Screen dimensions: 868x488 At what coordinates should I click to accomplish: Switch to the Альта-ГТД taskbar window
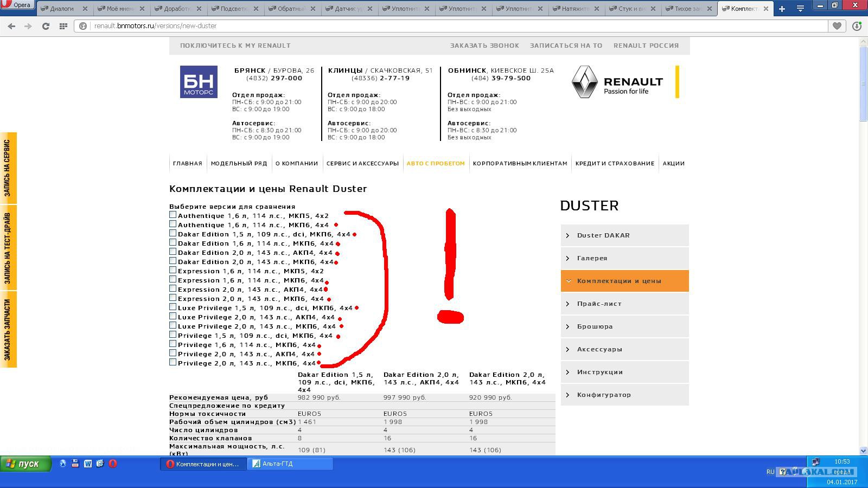[290, 464]
